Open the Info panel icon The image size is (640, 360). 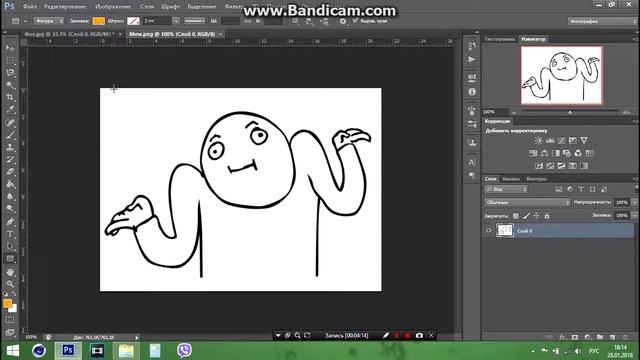[472, 92]
